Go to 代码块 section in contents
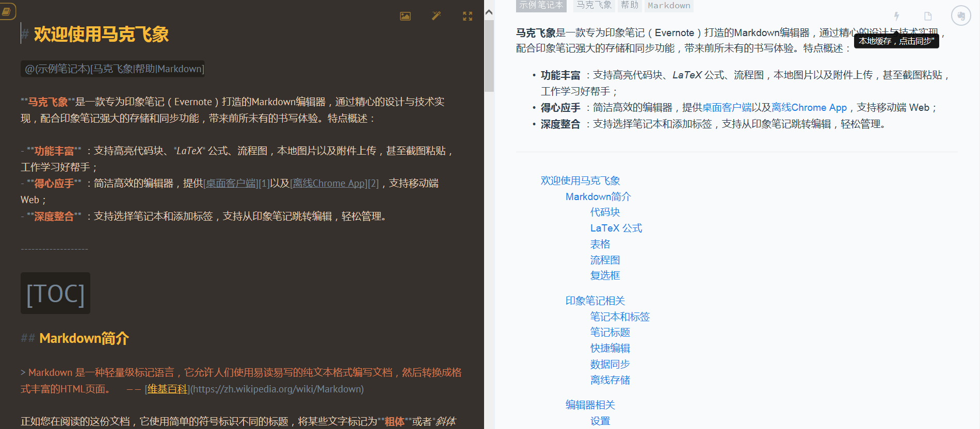The height and width of the screenshot is (429, 980). point(605,212)
